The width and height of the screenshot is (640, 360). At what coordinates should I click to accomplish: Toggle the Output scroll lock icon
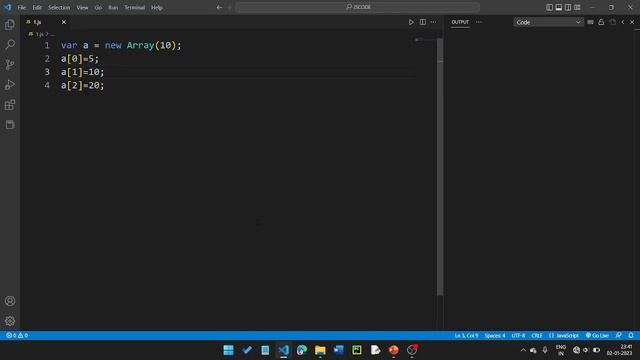(601, 22)
